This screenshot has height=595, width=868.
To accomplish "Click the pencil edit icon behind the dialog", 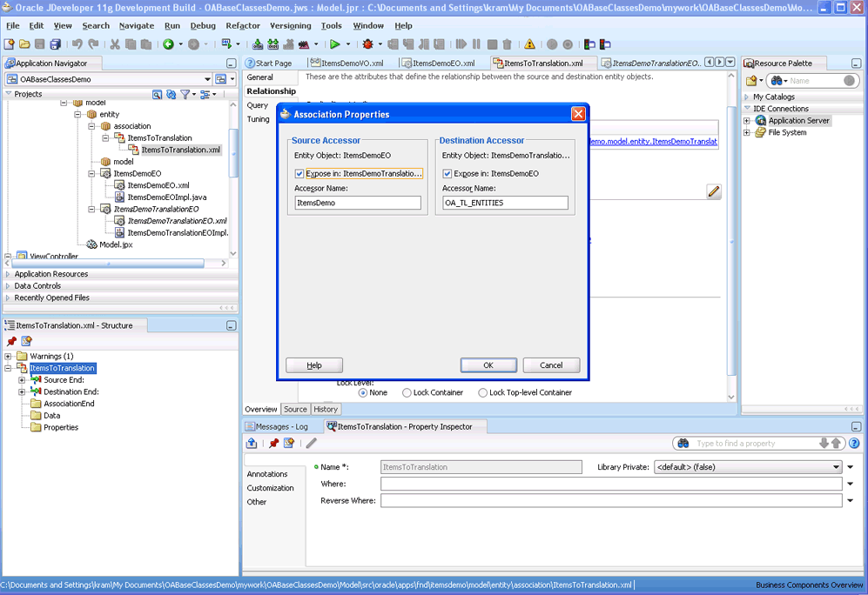I will (x=714, y=191).
